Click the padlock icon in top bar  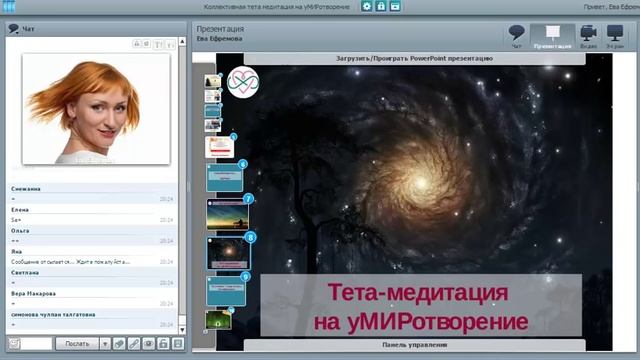coord(381,6)
